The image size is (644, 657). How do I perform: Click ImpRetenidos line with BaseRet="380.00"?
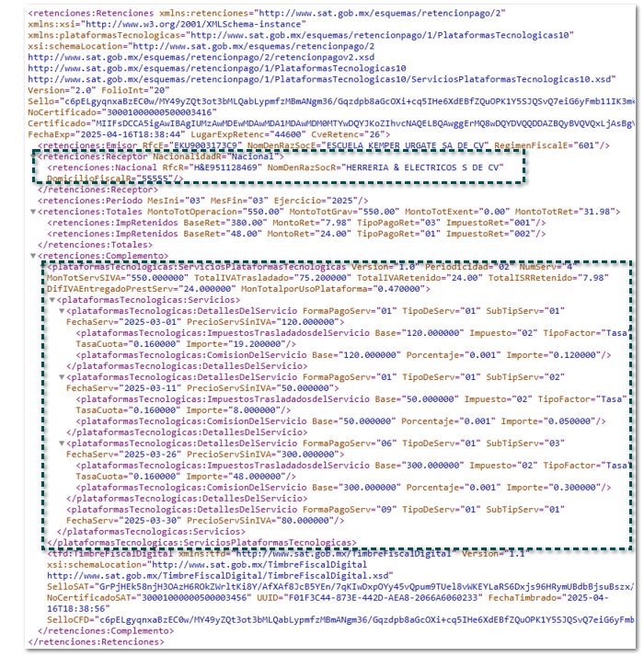click(x=296, y=223)
